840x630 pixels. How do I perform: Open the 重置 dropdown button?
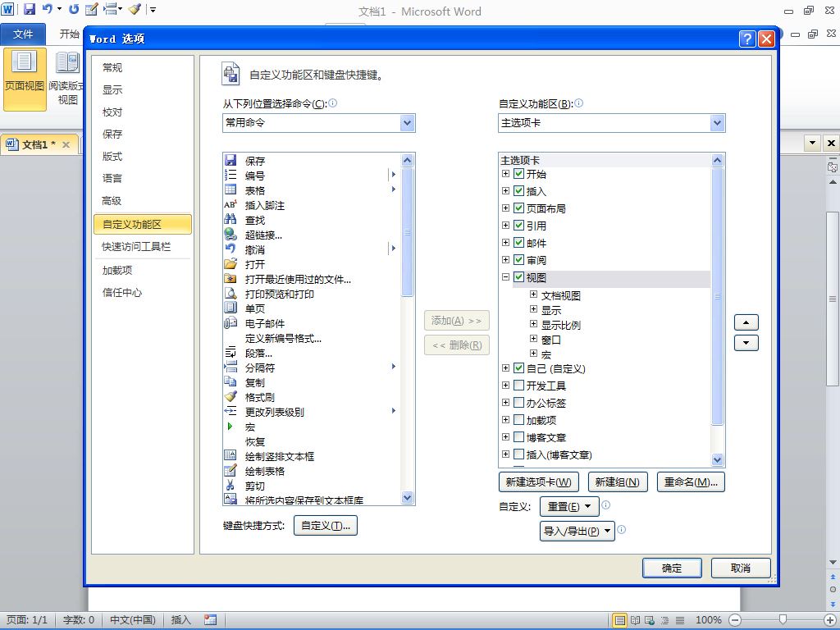point(569,506)
